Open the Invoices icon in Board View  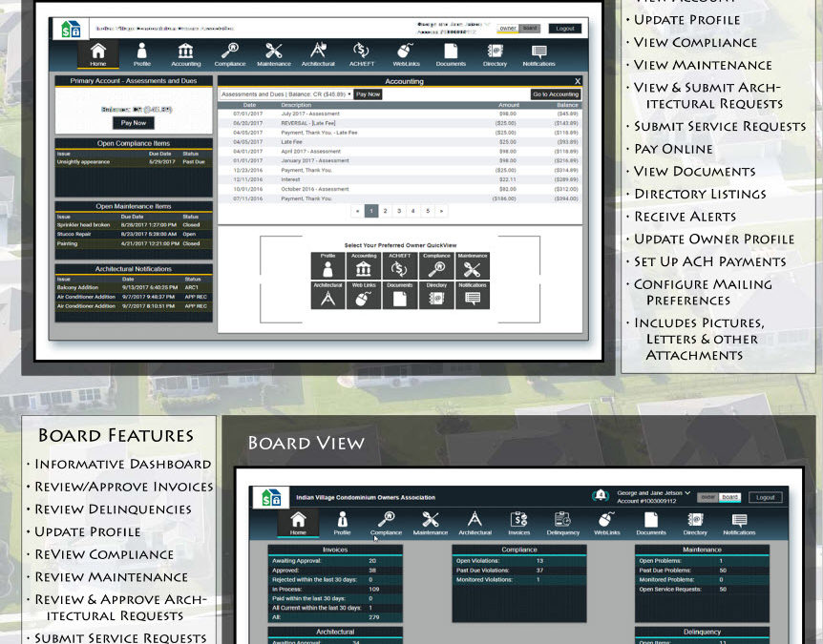coord(518,523)
